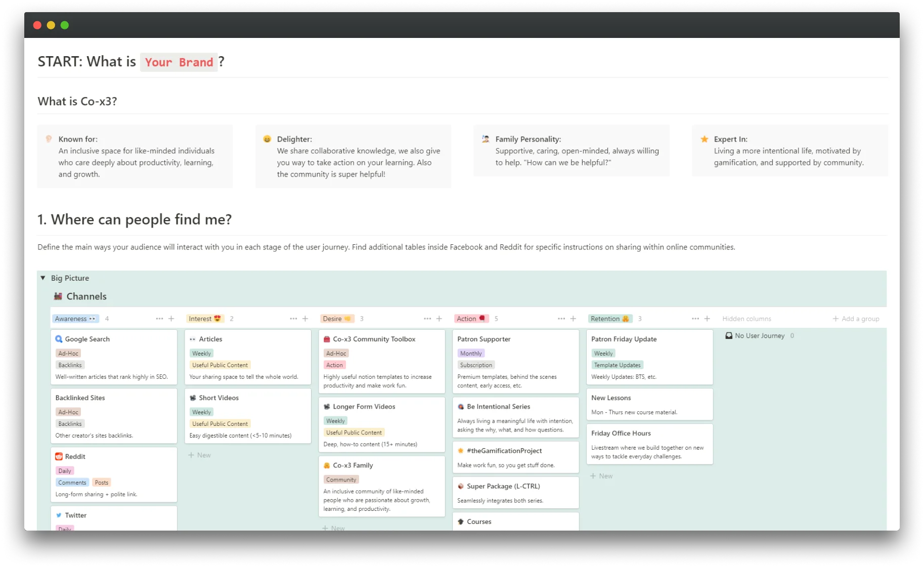Click the Longer Form Videos camera icon
Viewport: 924px width, 567px height.
click(x=327, y=406)
